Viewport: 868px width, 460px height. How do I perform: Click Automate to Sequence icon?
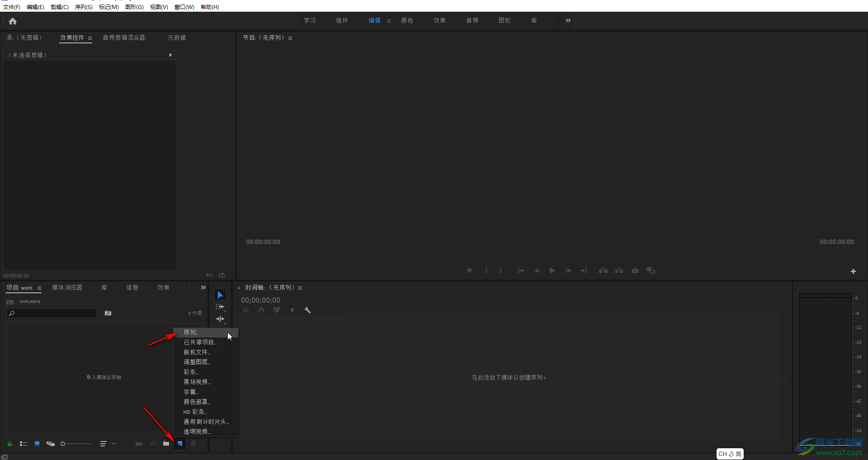pyautogui.click(x=139, y=444)
